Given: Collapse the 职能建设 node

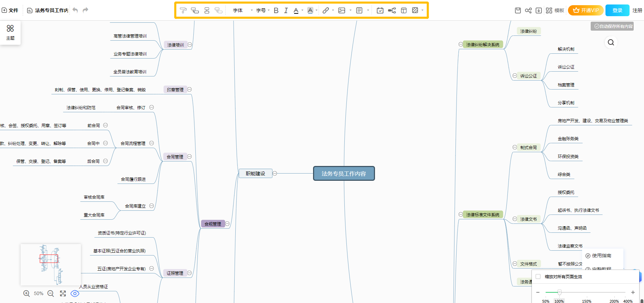Looking at the screenshot, I should [275, 174].
